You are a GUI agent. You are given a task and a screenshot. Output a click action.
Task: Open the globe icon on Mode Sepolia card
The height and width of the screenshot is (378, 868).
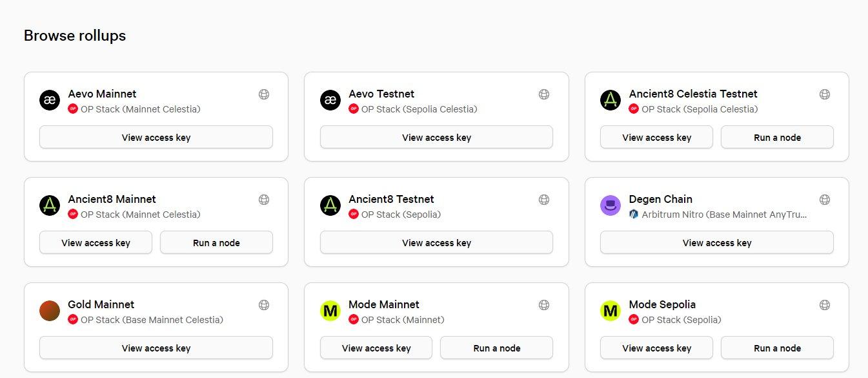click(824, 305)
